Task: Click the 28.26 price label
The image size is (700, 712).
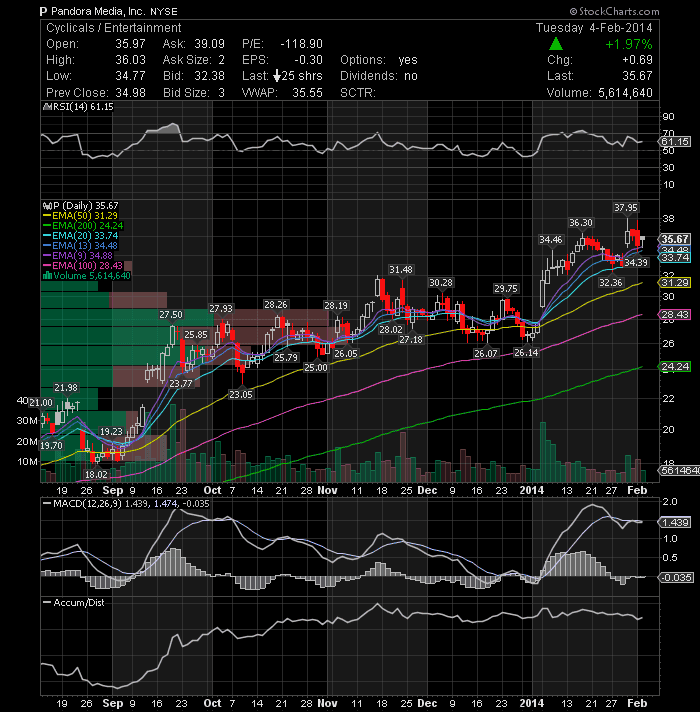Action: 276,305
